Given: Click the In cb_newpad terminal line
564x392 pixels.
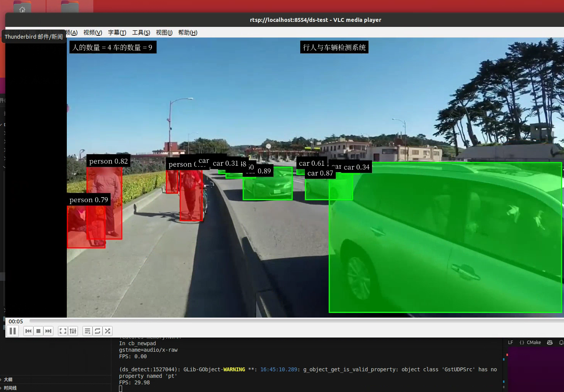Looking at the screenshot, I should coord(137,343).
